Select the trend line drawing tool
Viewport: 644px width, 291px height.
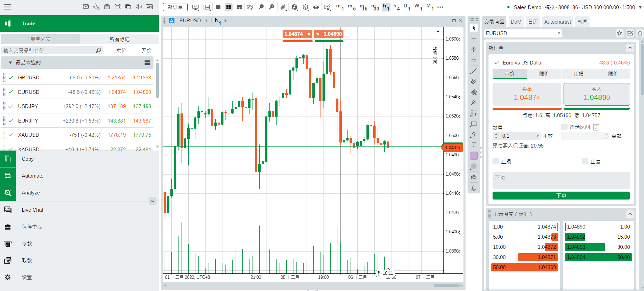click(474, 71)
